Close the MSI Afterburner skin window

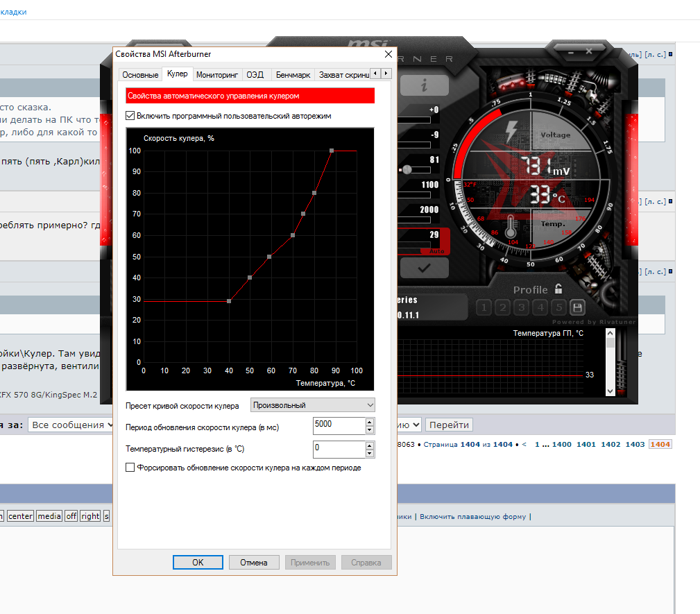click(x=589, y=52)
